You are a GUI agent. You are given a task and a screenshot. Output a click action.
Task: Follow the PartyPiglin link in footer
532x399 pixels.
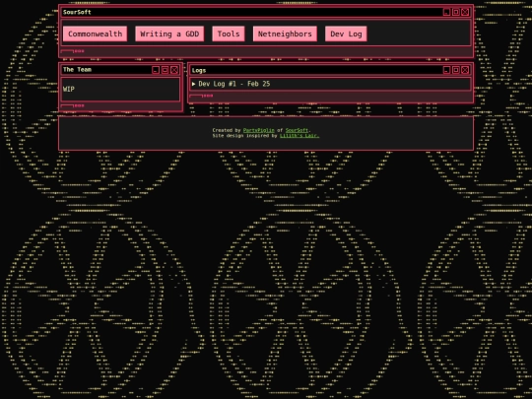(x=258, y=130)
